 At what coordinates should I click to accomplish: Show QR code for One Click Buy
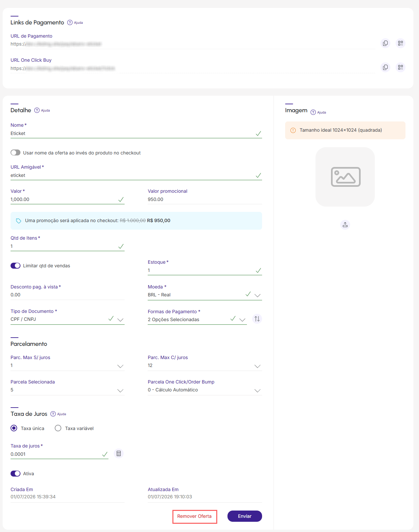click(400, 67)
